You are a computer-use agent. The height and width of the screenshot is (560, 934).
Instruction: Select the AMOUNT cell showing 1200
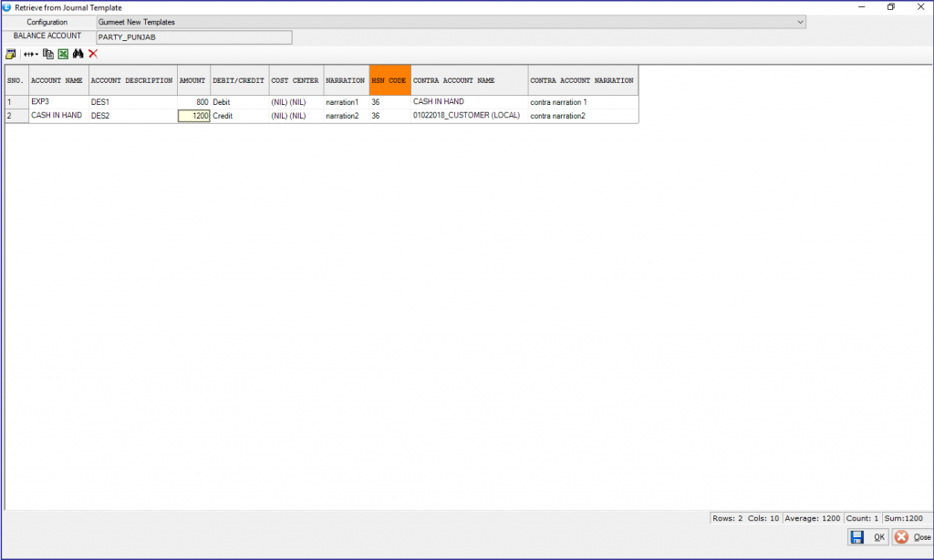coord(192,116)
